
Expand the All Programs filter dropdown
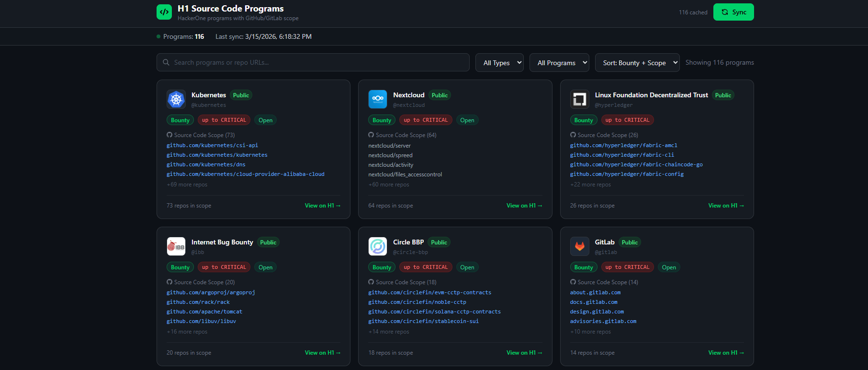coord(559,63)
